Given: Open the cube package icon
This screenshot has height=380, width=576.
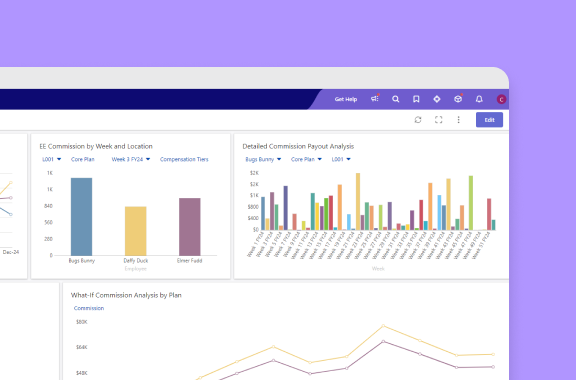Looking at the screenshot, I should 458,98.
